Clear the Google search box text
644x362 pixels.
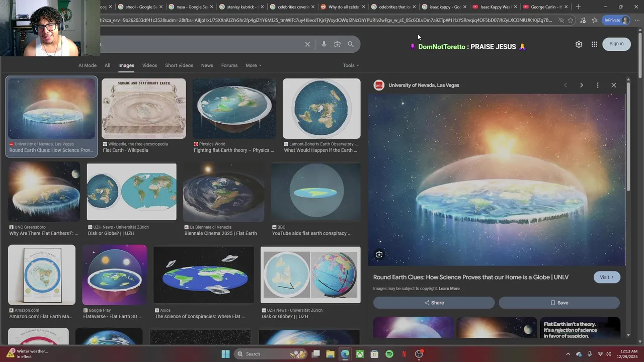307,44
